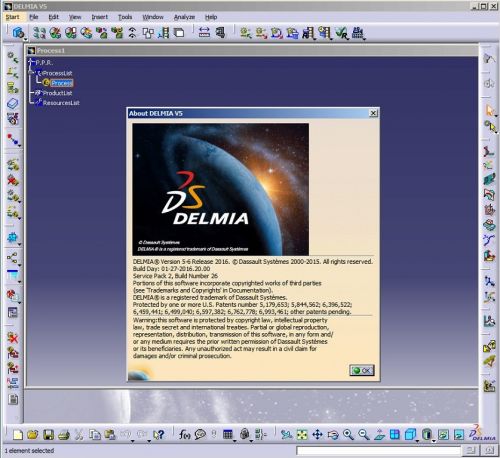Viewport: 500px width, 458px height.
Task: Click the DELMIA logo icon in bottom toolbar
Action: [482, 433]
